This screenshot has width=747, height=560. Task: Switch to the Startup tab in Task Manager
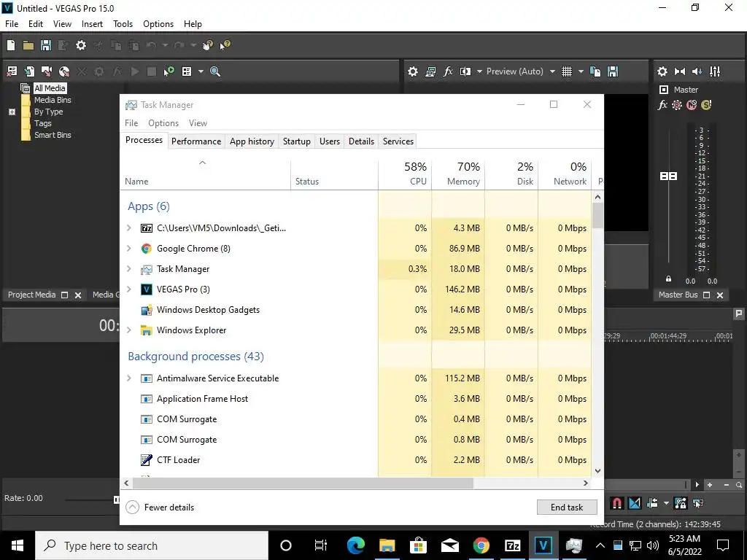[296, 141]
